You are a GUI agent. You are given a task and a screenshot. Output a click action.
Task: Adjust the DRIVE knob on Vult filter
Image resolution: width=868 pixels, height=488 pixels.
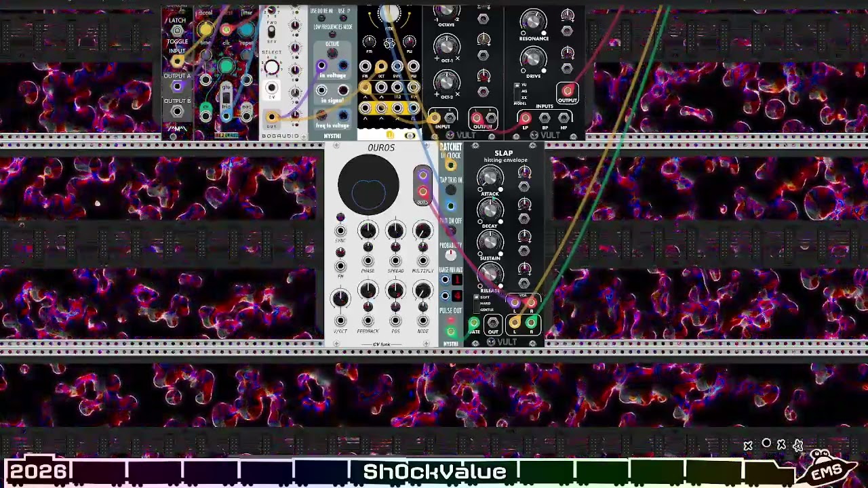533,60
